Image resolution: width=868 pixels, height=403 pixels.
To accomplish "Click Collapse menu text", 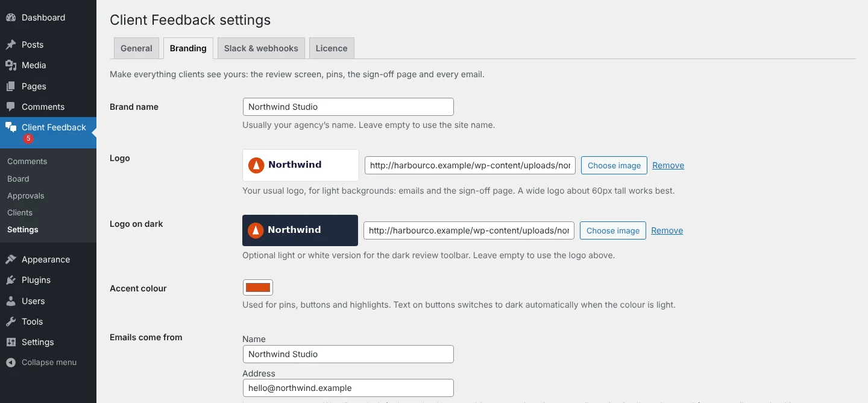I will pos(49,363).
